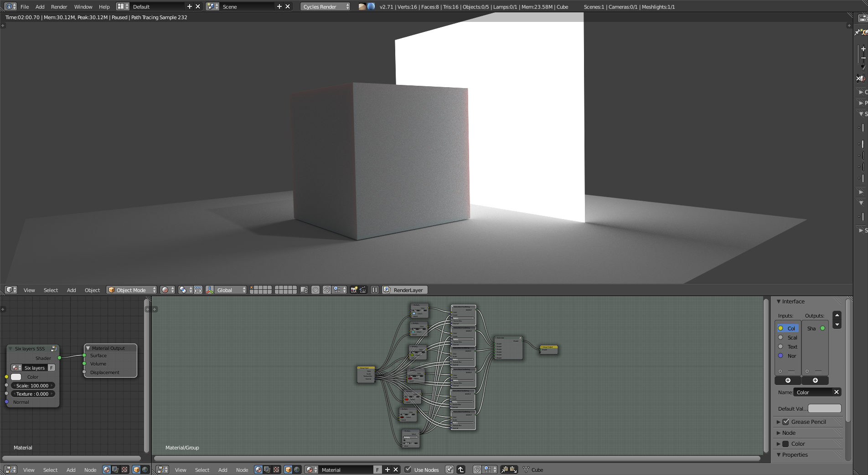Image resolution: width=868 pixels, height=475 pixels.
Task: Go to parent node tree arrow icon
Action: coord(461,470)
